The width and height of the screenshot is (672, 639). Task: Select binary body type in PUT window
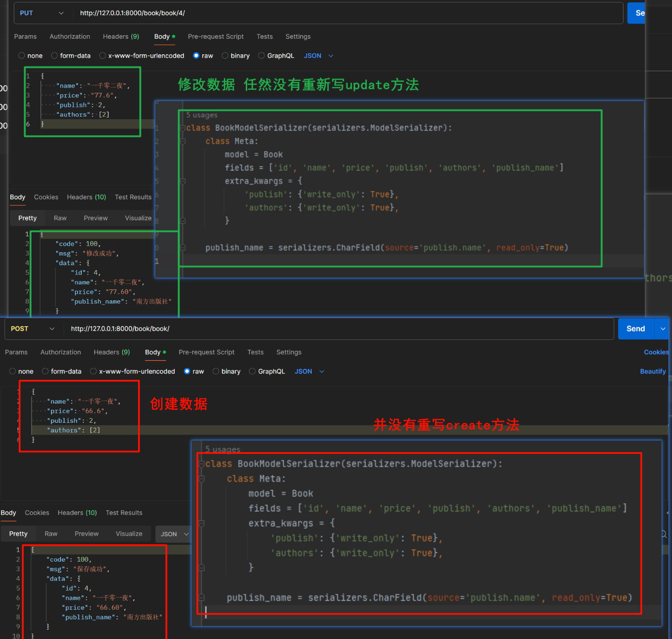236,56
